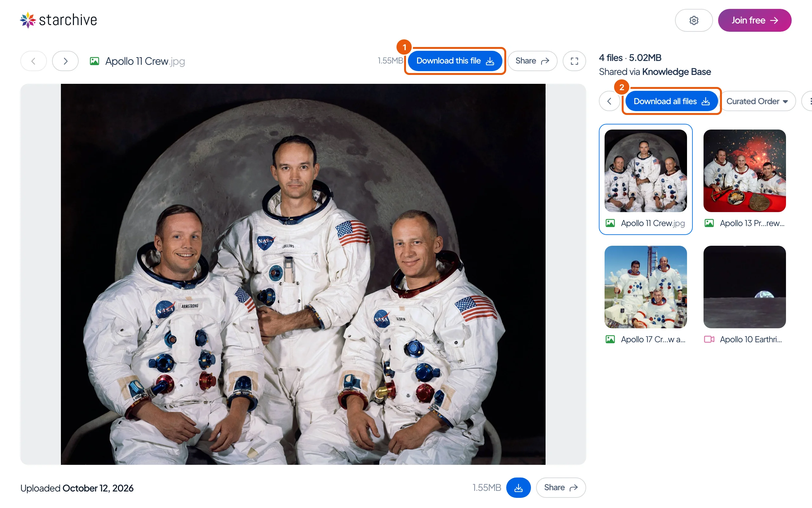Open settings gear button
This screenshot has height=508, width=812.
694,20
